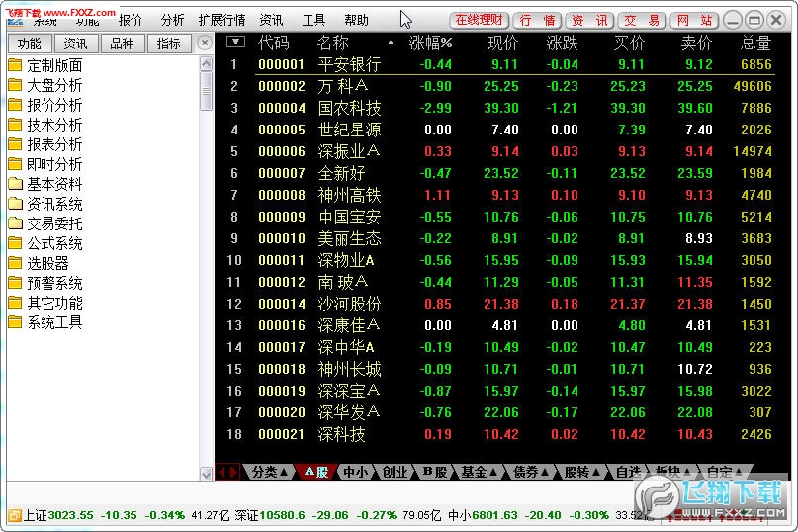The height and width of the screenshot is (532, 798).
Task: Open the 工具 menu
Action: [313, 20]
